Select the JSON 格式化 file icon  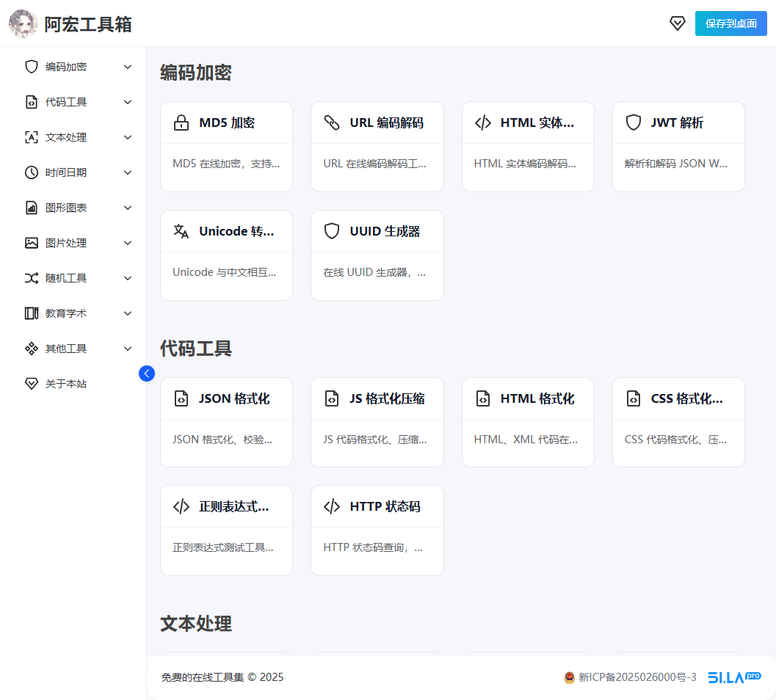[x=181, y=398]
